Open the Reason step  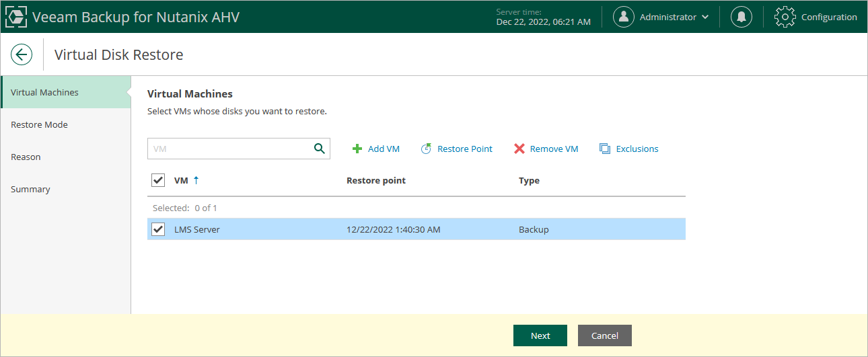(x=65, y=157)
